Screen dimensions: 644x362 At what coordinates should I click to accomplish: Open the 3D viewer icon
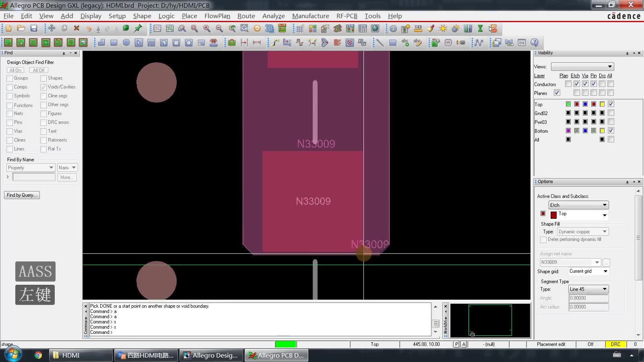click(x=269, y=29)
